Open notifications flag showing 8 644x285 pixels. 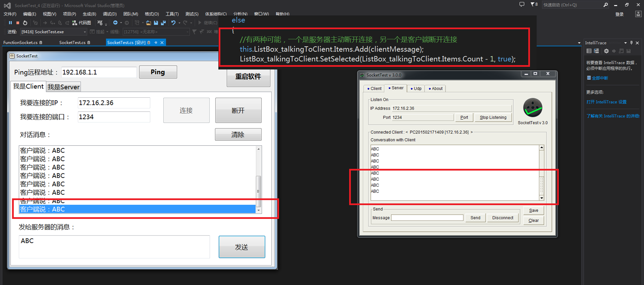534,5
